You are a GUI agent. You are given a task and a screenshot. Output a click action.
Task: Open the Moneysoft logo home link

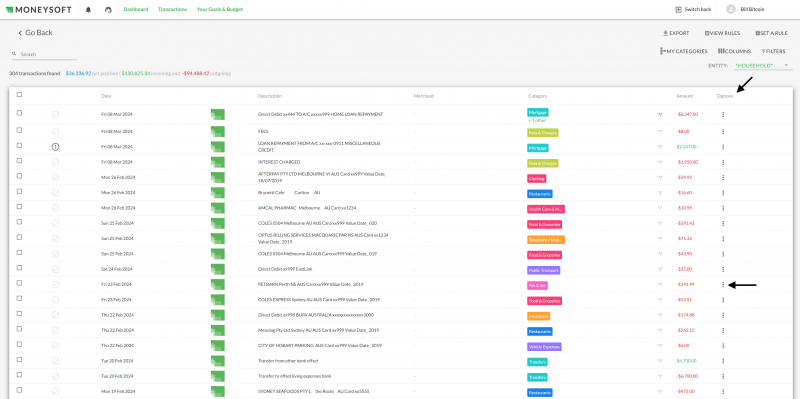pyautogui.click(x=39, y=9)
